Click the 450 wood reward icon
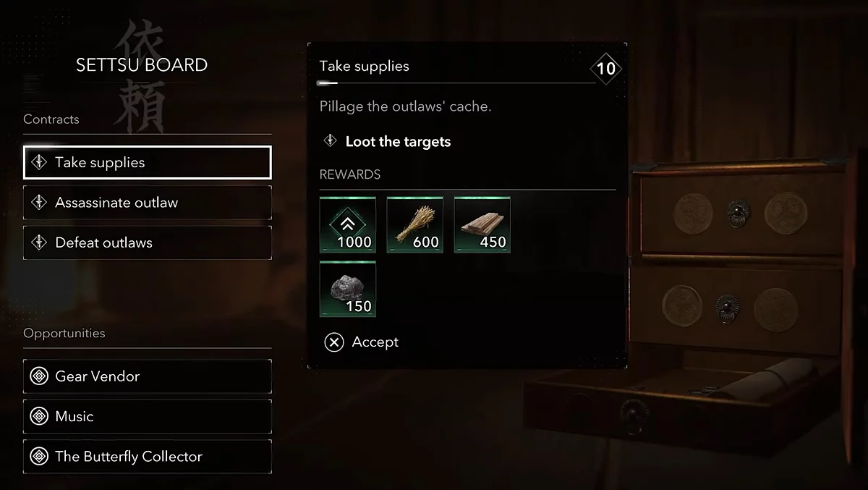 (482, 225)
